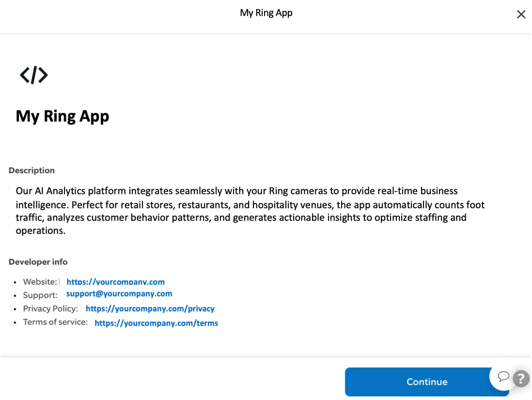532x400 pixels.
Task: Open the https://yourcompany.com website link
Action: coord(115,282)
